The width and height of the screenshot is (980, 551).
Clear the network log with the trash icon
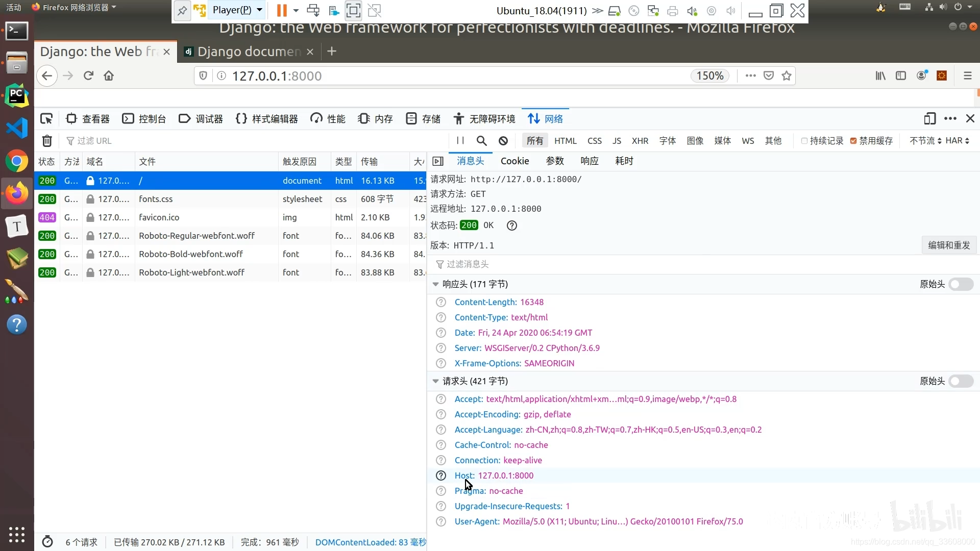47,141
